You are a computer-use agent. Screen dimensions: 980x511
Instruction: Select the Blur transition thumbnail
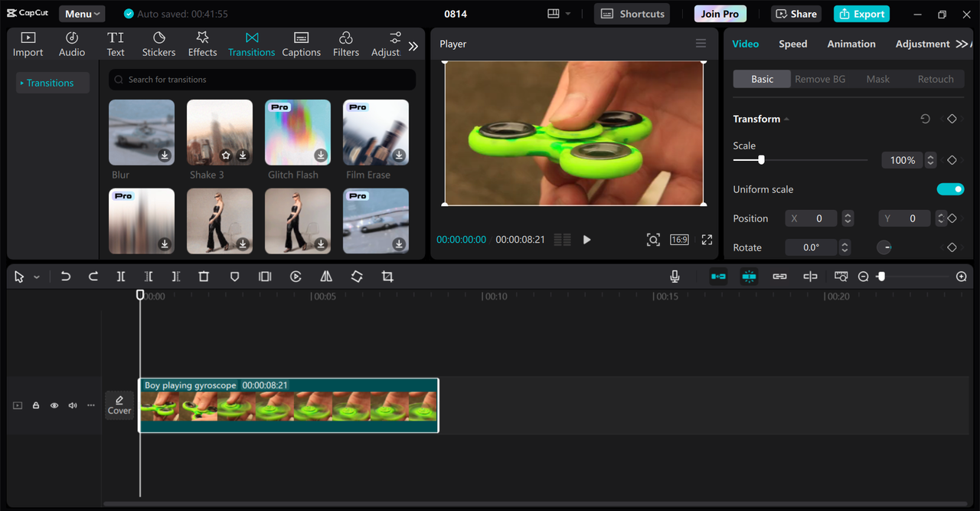[142, 133]
